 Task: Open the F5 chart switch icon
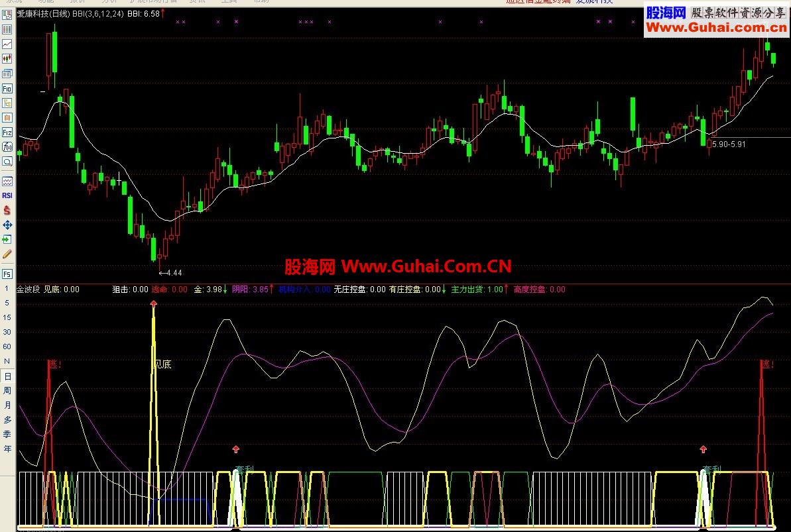[x=7, y=274]
